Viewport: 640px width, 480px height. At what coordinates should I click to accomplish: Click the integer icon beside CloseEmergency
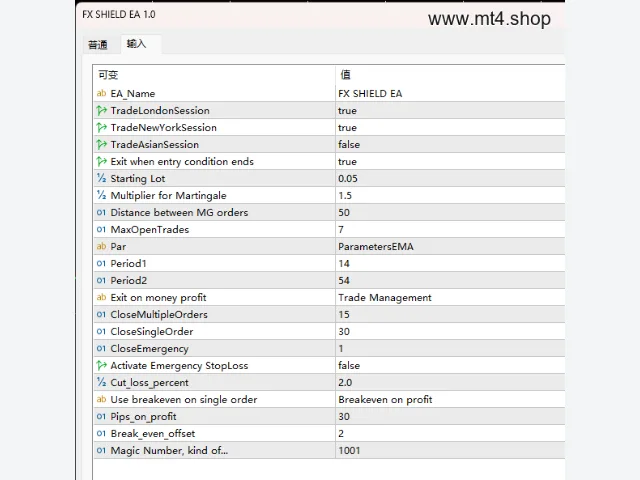coord(102,349)
